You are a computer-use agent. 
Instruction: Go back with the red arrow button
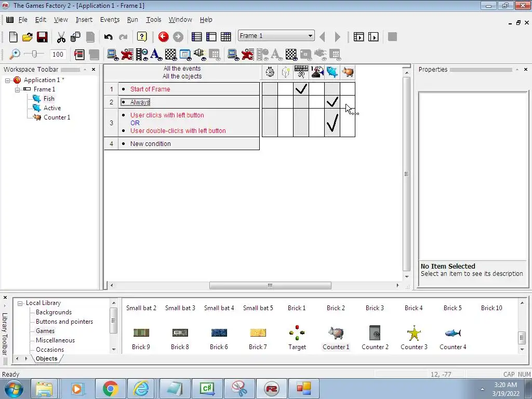[164, 37]
